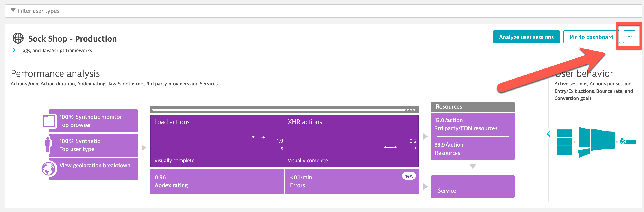Open the more options ellipsis menu
The width and height of the screenshot is (644, 212).
pyautogui.click(x=629, y=37)
